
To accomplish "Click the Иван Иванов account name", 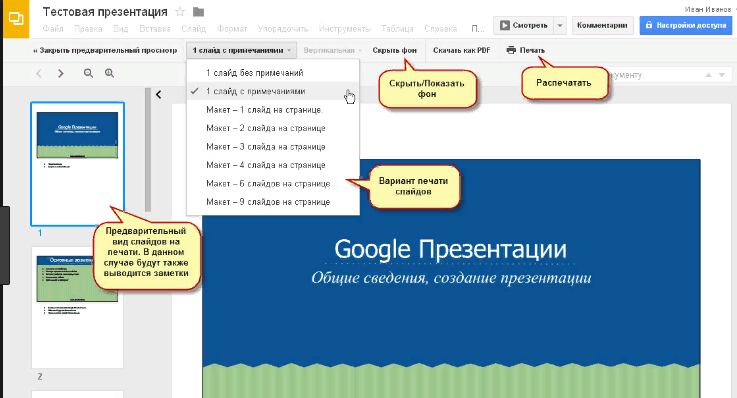I will 707,9.
